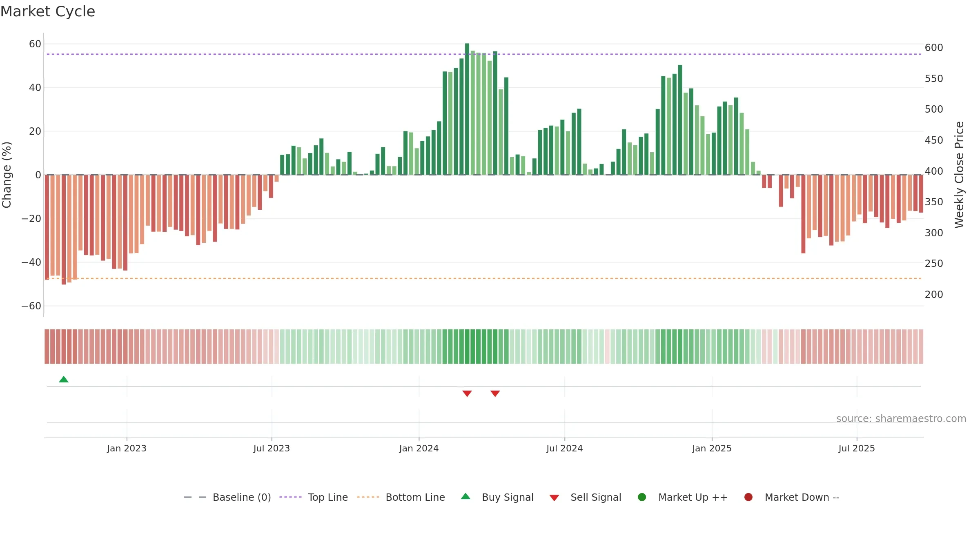980x551 pixels.
Task: Click the red Market Down legend dot
Action: 748,497
